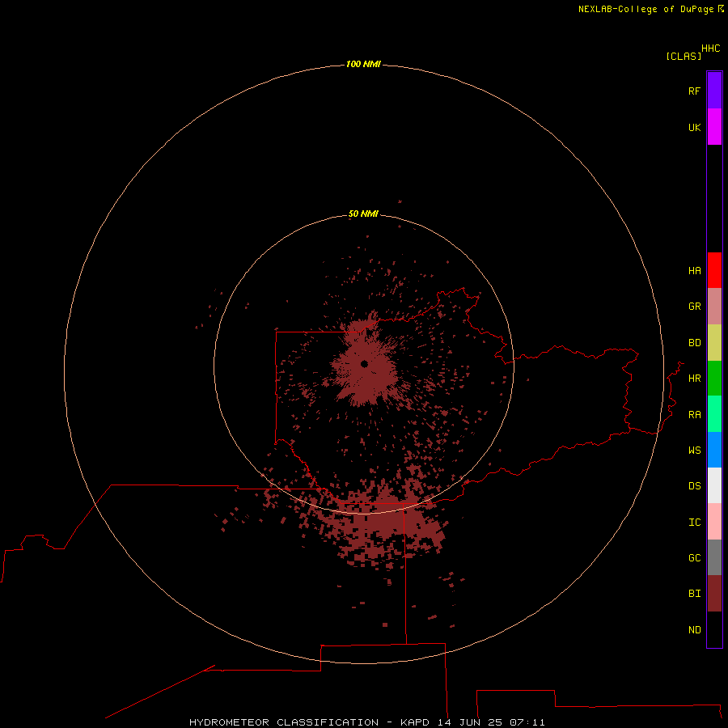This screenshot has width=728, height=728.
Task: Click the ND black legend swatch
Action: point(714,629)
